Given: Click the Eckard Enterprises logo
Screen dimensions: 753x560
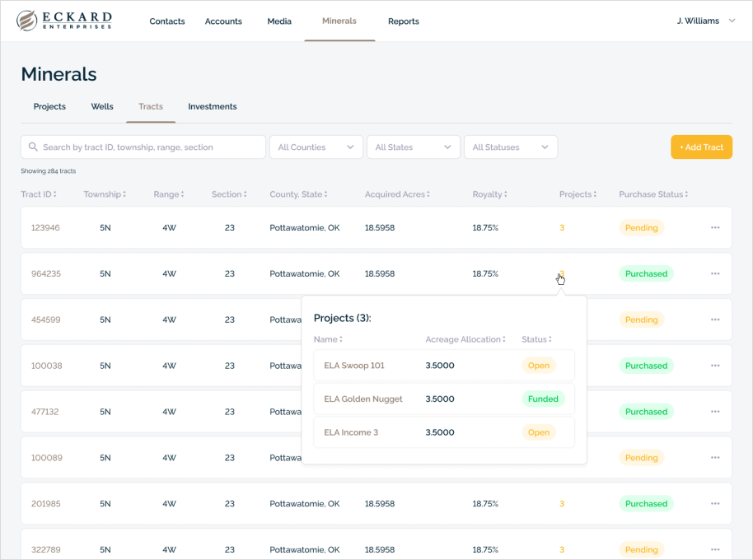Looking at the screenshot, I should (x=64, y=21).
